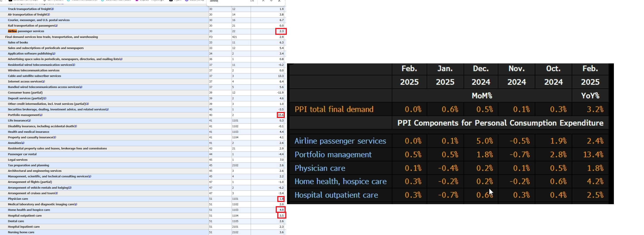Open footnote 2 link on Application software publishing
Viewport: 644px width, 235px height.
point(54,54)
